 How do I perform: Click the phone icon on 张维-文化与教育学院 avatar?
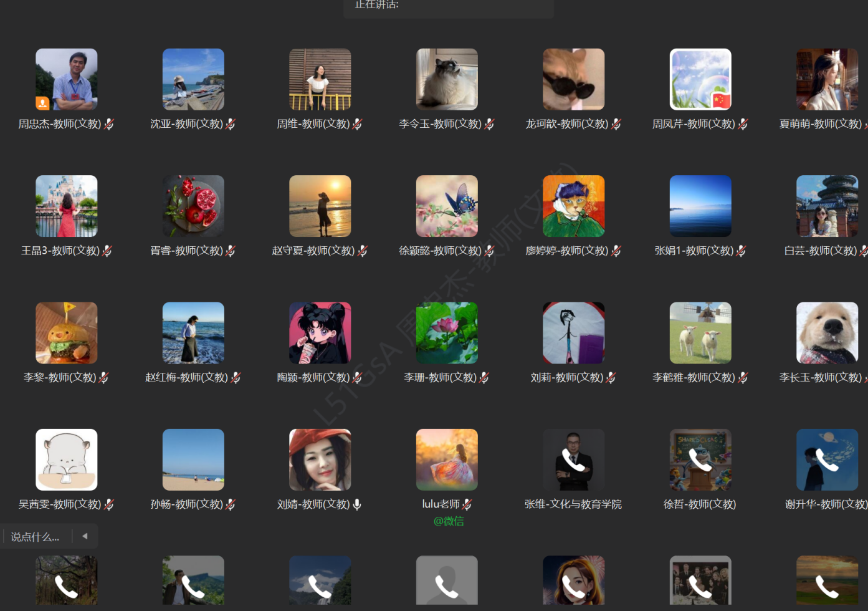tap(573, 460)
